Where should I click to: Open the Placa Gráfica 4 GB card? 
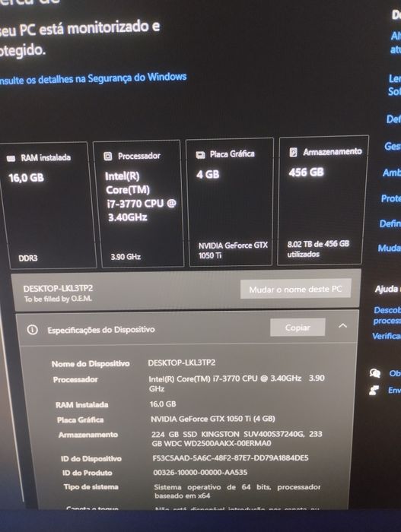230,202
